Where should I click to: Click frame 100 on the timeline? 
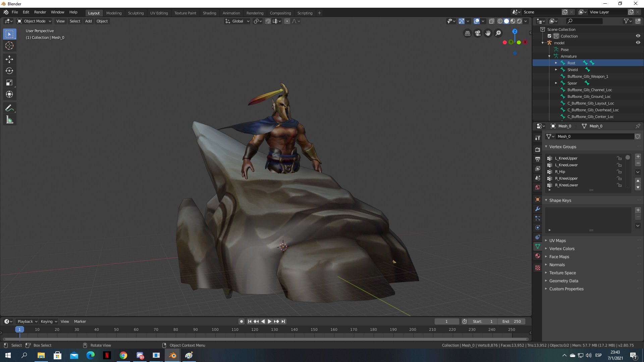pyautogui.click(x=215, y=329)
